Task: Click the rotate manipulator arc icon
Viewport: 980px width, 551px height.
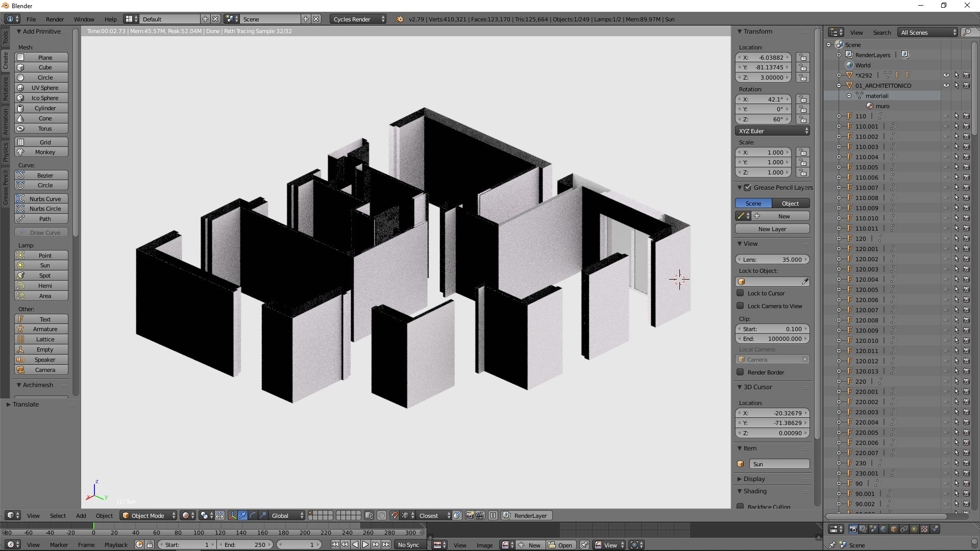Action: click(253, 516)
